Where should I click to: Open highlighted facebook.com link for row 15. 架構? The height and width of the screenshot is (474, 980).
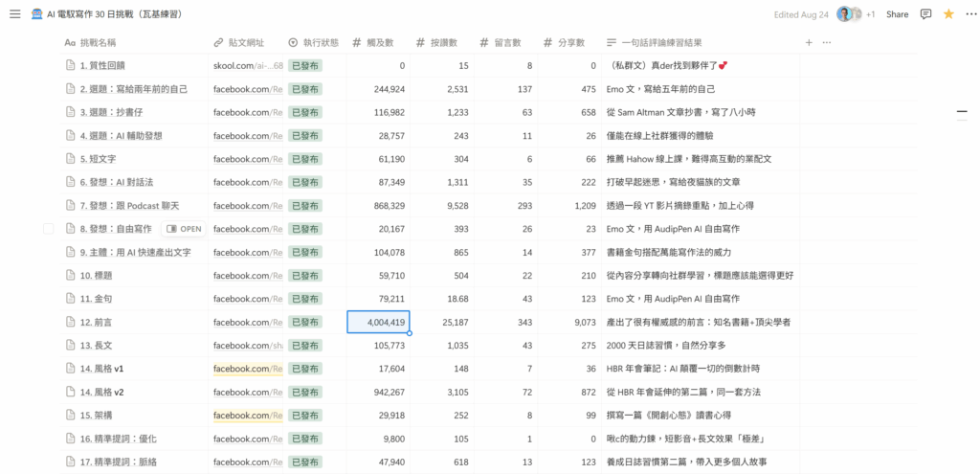[248, 416]
